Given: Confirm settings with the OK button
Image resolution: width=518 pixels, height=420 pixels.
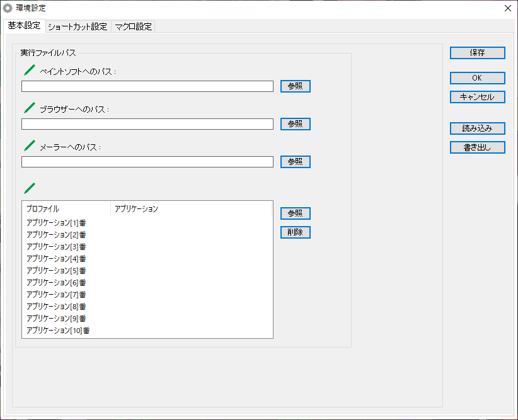Looking at the screenshot, I should [x=477, y=78].
